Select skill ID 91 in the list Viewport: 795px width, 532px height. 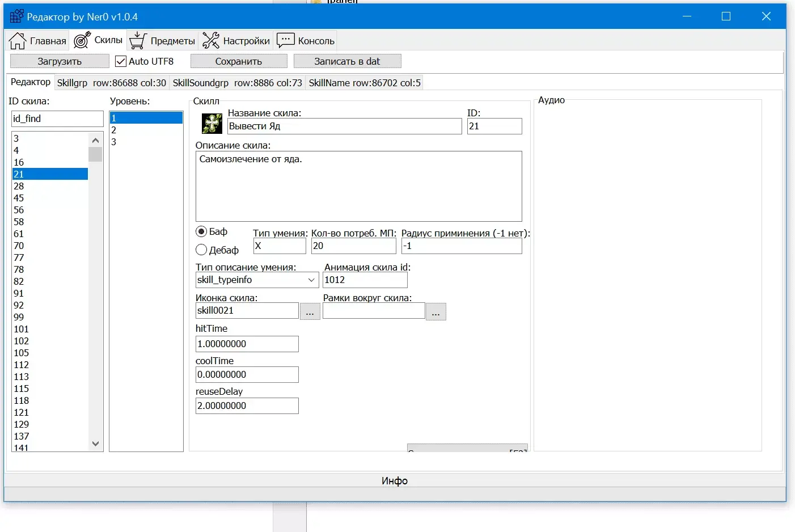[x=50, y=293]
